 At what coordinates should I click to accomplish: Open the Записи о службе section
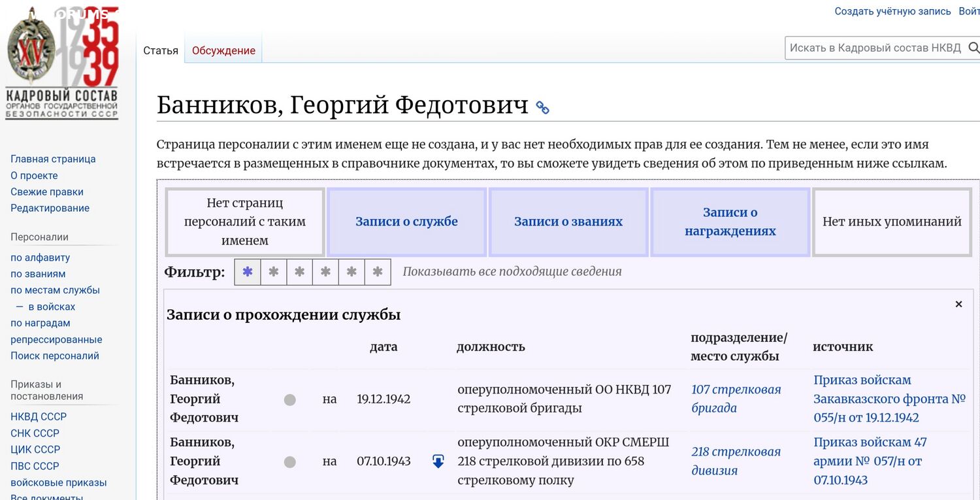point(406,222)
